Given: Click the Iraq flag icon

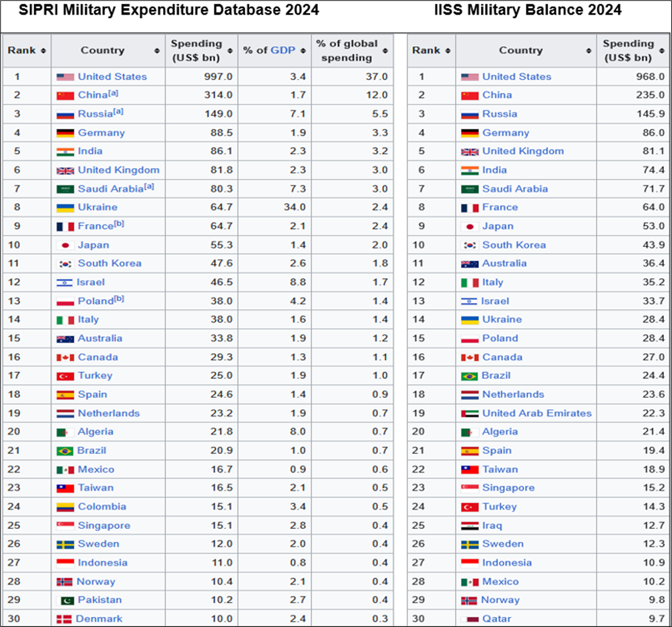Looking at the screenshot, I should (470, 526).
